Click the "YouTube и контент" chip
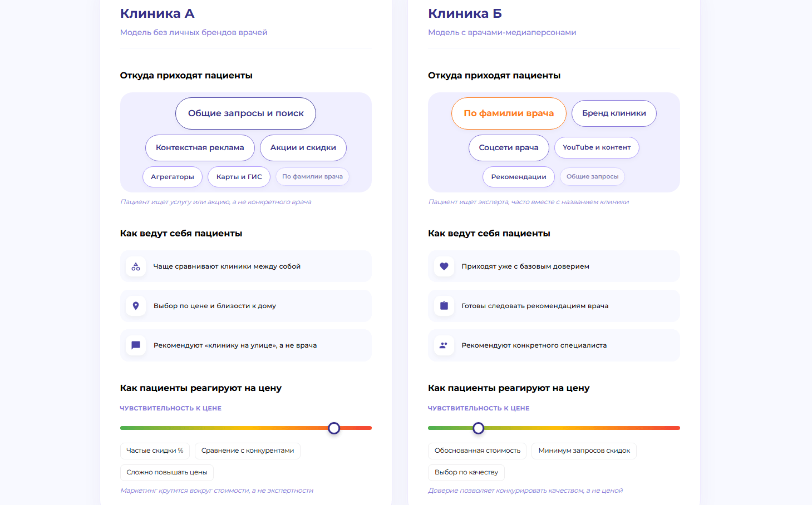 597,147
